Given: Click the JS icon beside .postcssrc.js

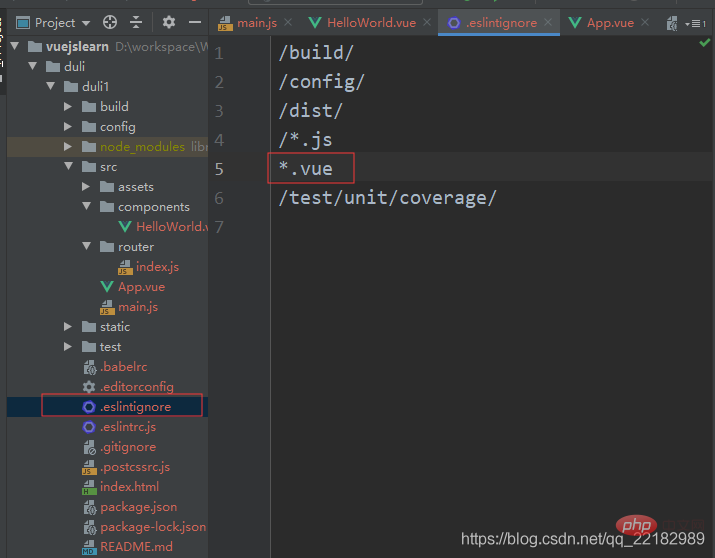Looking at the screenshot, I should 89,467.
